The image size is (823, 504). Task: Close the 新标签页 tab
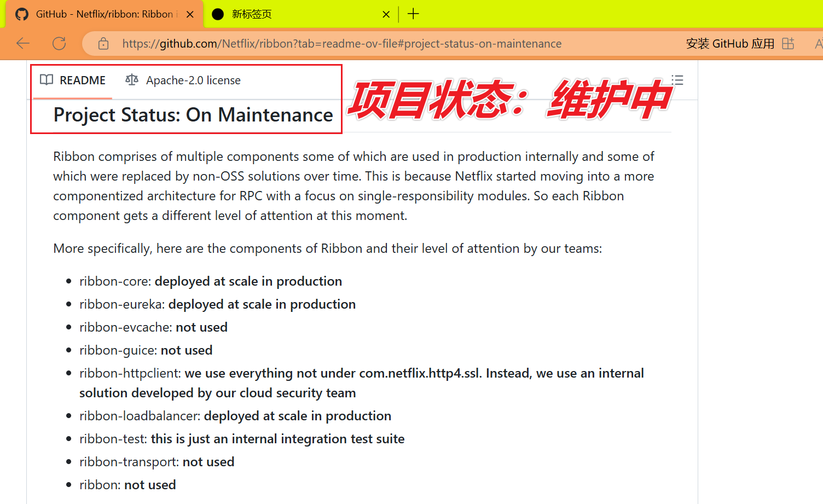pyautogui.click(x=386, y=14)
